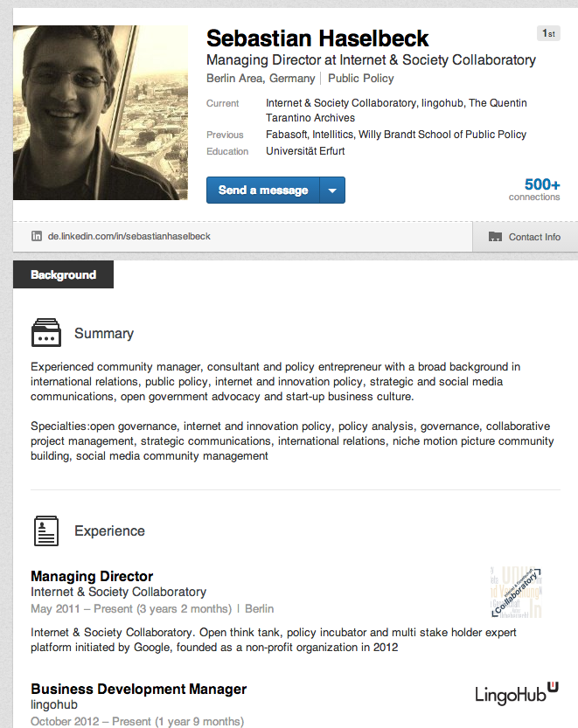Open the Contact Info tab
Screen dimensions: 578x728
tap(525, 237)
